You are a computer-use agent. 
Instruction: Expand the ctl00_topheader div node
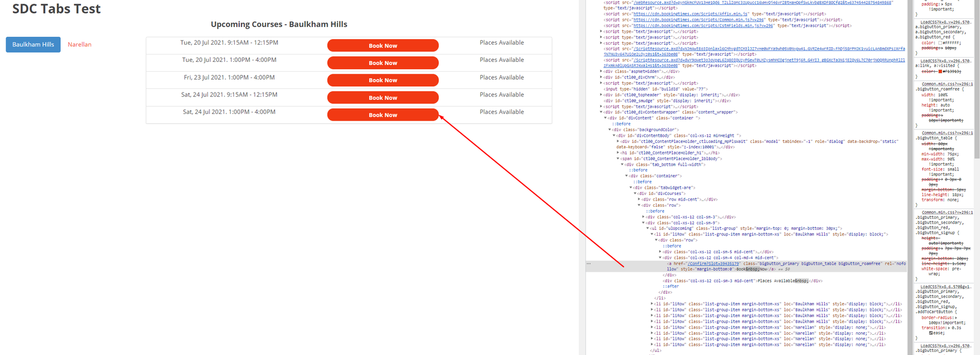[x=601, y=95]
